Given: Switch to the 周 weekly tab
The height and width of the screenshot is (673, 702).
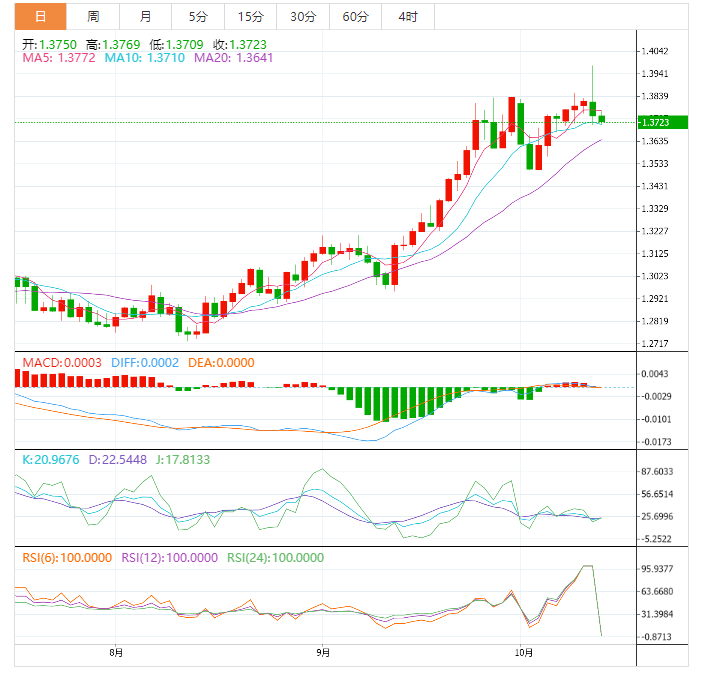Looking at the screenshot, I should click(93, 17).
